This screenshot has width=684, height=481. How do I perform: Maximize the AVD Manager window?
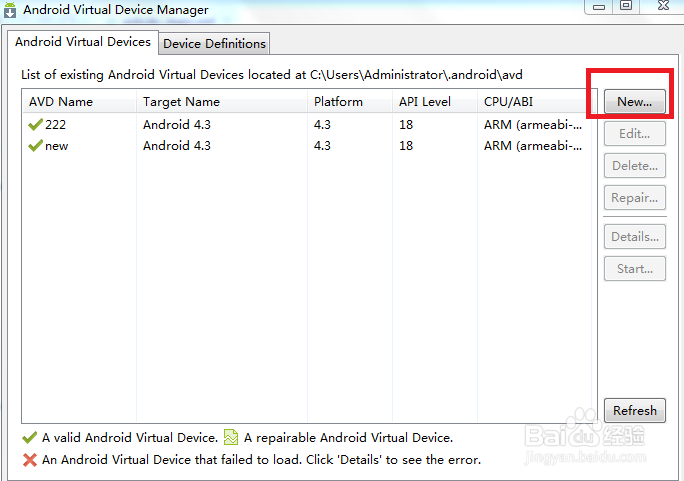(626, 6)
